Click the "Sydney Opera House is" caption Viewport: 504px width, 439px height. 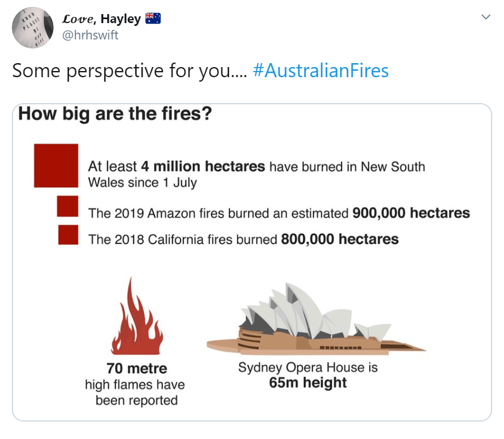308,368
